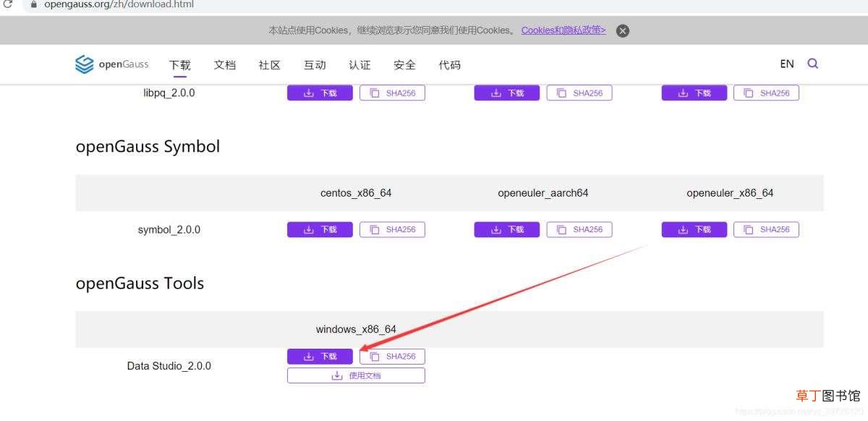Click the address bar lock icon
Image resolution: width=868 pixels, height=421 pixels.
pos(33,4)
